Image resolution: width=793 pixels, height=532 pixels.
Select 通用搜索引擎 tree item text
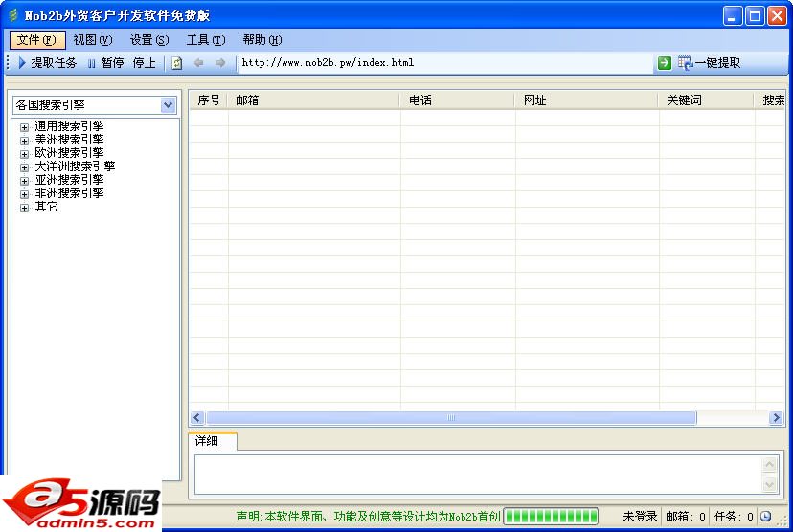69,126
